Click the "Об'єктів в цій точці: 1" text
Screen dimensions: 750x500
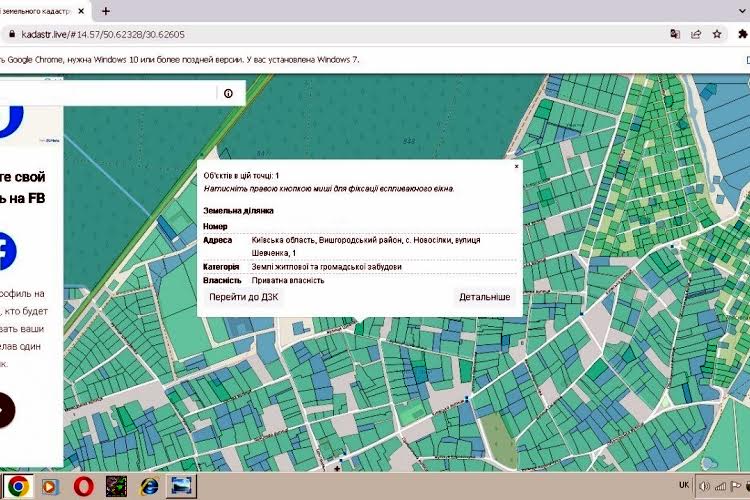(241, 176)
